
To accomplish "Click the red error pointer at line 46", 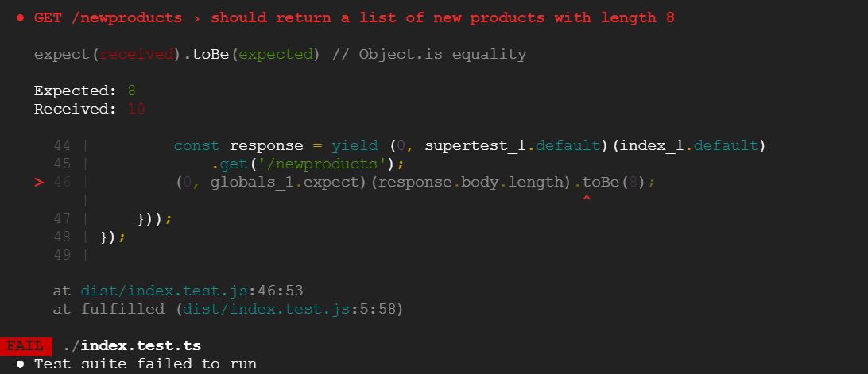I will pos(39,182).
